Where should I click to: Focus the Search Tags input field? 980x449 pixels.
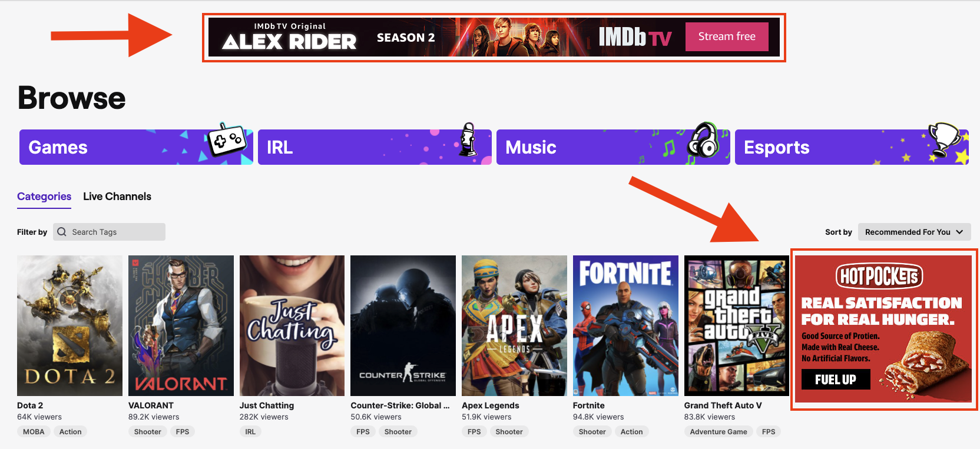pos(109,232)
